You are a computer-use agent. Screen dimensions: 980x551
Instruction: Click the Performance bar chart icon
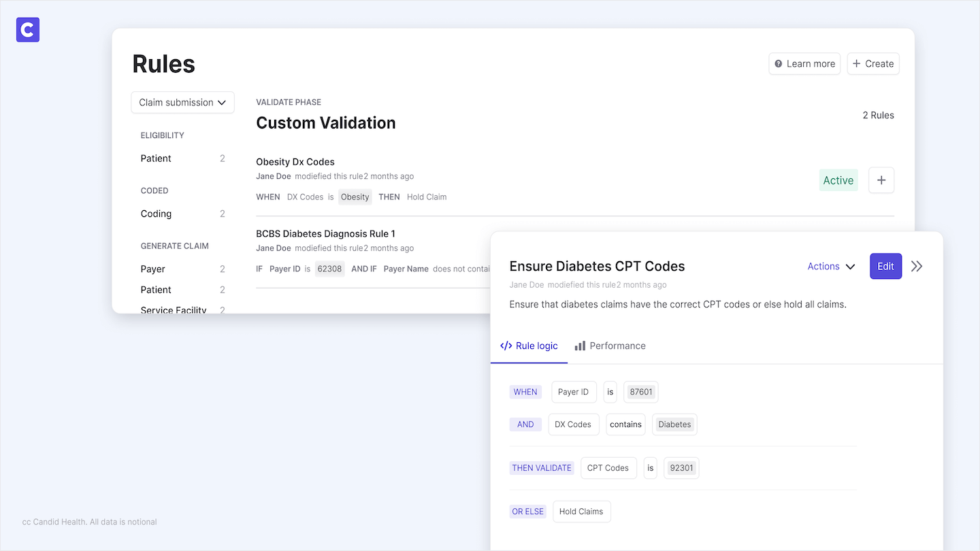point(580,346)
